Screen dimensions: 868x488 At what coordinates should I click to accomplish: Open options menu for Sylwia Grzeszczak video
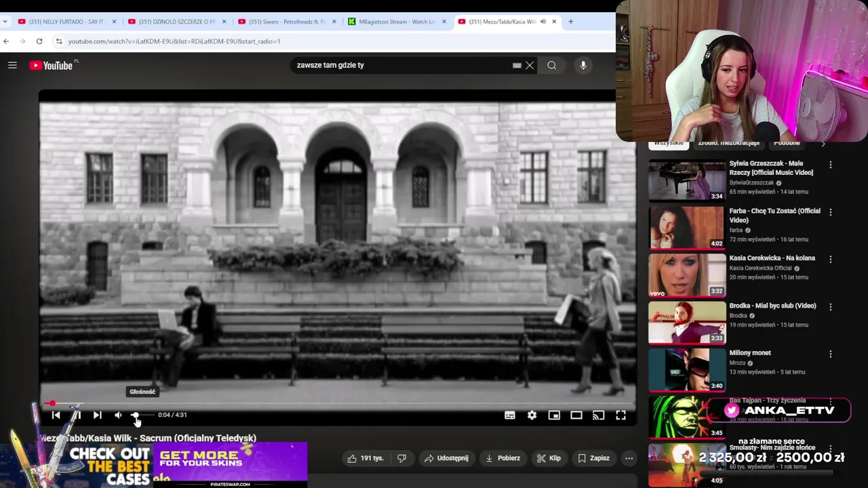[831, 164]
